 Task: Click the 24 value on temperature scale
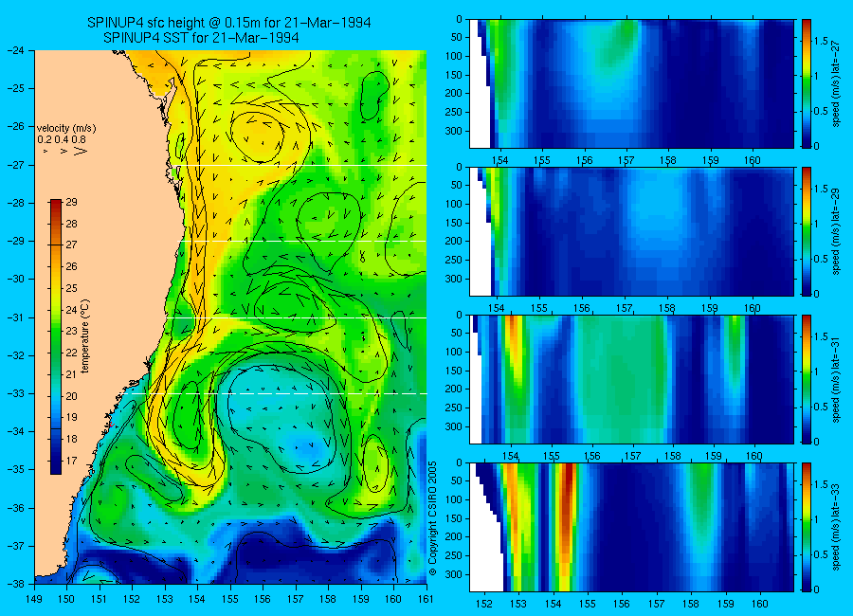tap(71, 310)
